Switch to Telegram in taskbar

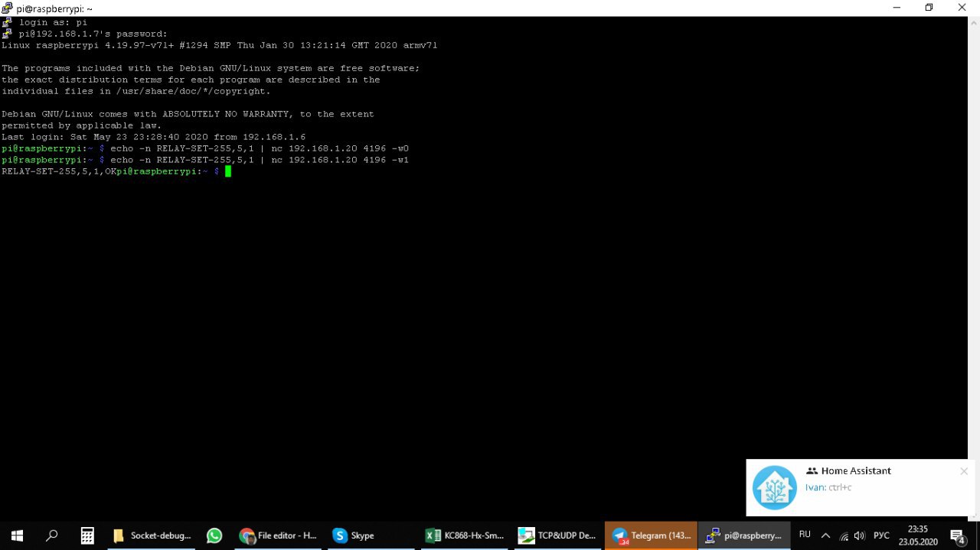click(x=650, y=535)
